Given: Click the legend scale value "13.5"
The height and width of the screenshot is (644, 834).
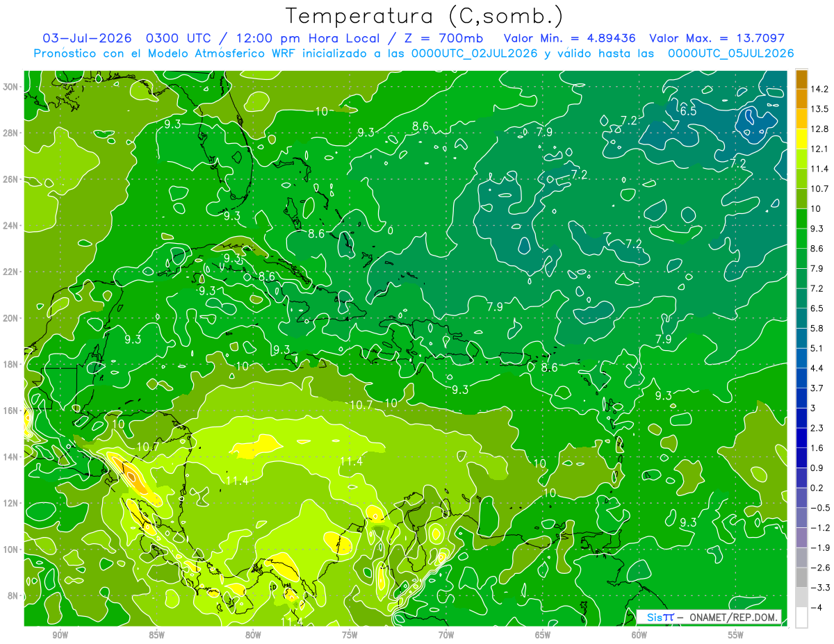Looking at the screenshot, I should click(x=820, y=109).
